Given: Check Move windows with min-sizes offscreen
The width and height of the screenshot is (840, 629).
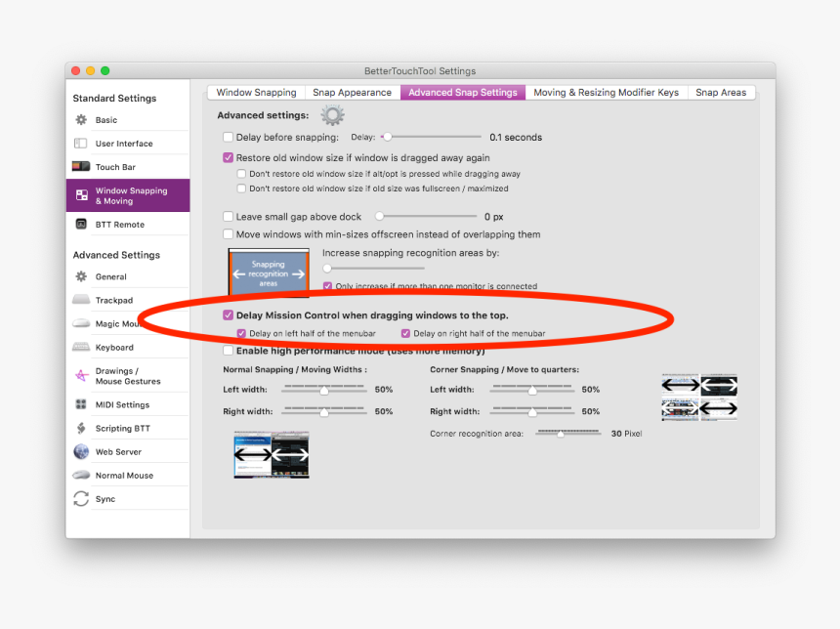Looking at the screenshot, I should click(228, 234).
